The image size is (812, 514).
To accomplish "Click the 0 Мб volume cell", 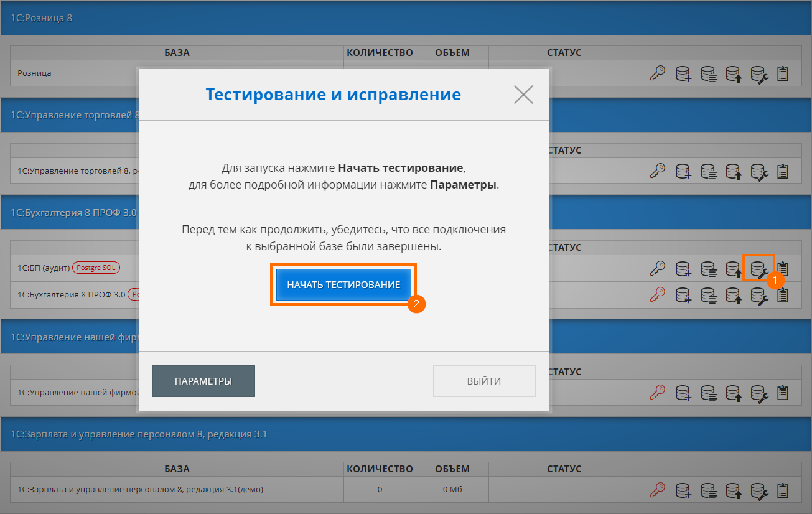I will click(x=452, y=489).
